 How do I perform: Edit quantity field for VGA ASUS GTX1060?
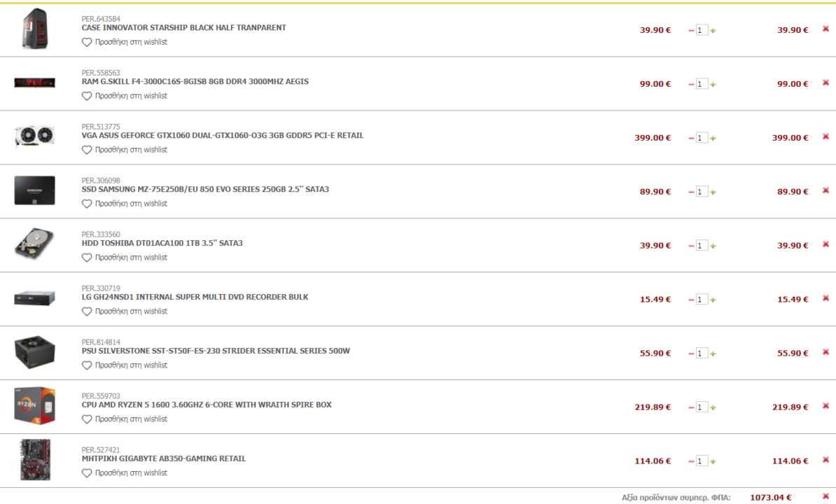[x=702, y=138]
